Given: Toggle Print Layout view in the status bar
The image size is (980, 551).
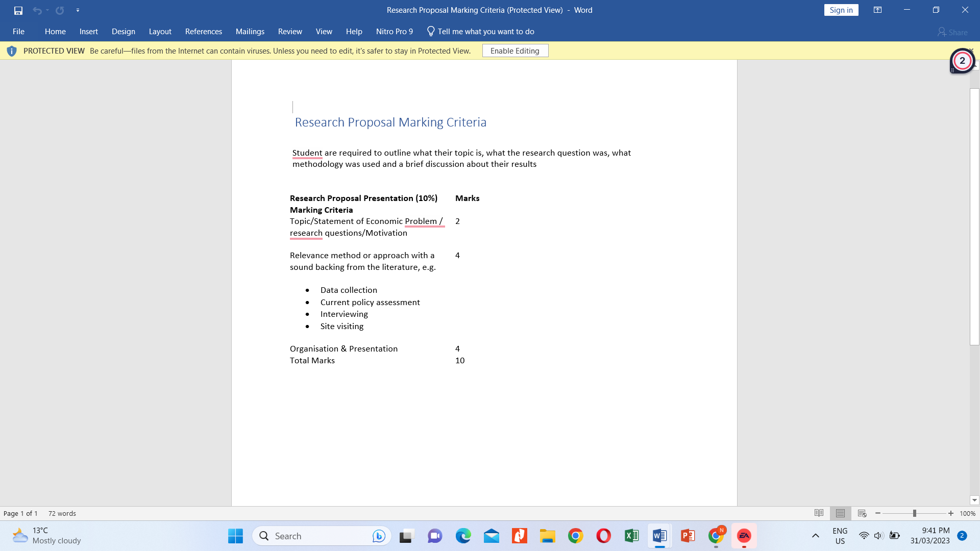Looking at the screenshot, I should tap(841, 513).
